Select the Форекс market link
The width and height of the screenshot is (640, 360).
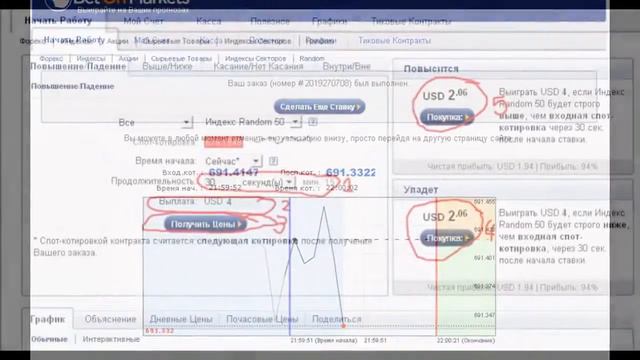click(x=51, y=59)
